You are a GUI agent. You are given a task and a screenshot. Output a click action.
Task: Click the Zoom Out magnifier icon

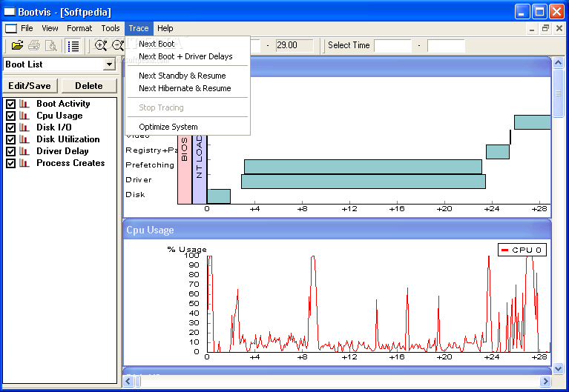[x=117, y=45]
